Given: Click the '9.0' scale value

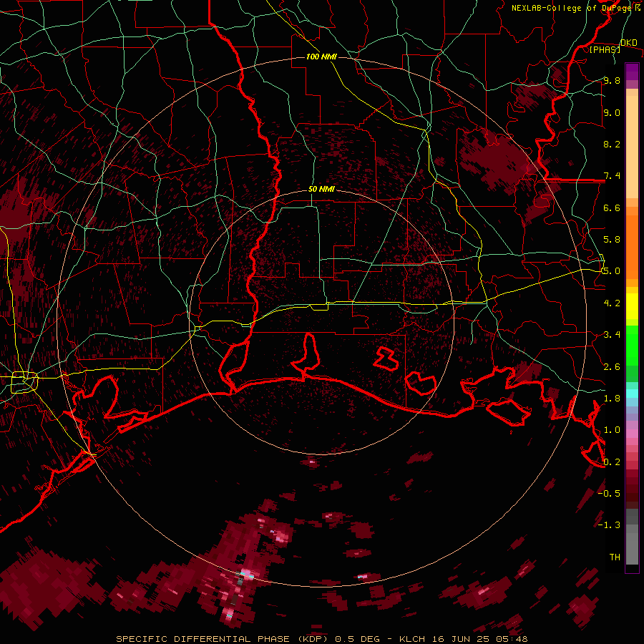Looking at the screenshot, I should click(612, 112).
